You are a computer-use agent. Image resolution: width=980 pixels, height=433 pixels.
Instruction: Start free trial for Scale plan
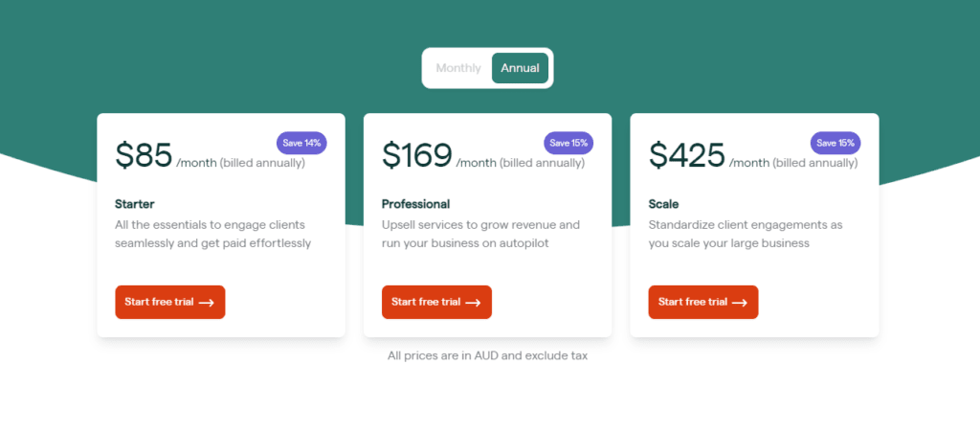point(703,302)
